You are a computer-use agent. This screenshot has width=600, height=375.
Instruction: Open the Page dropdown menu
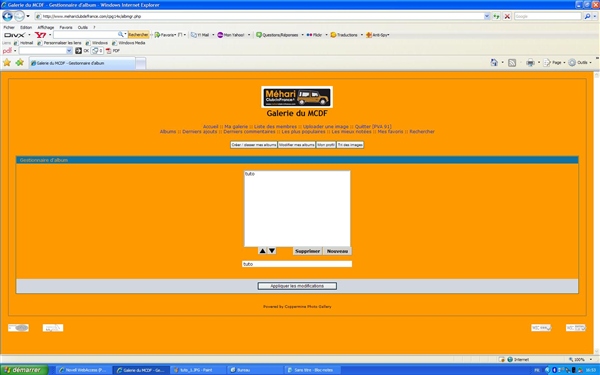coord(554,63)
